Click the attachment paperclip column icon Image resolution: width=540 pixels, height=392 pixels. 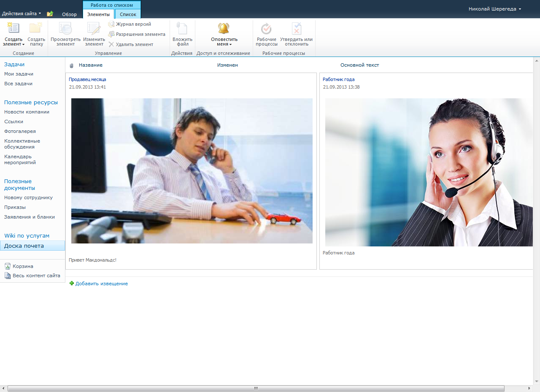click(72, 65)
